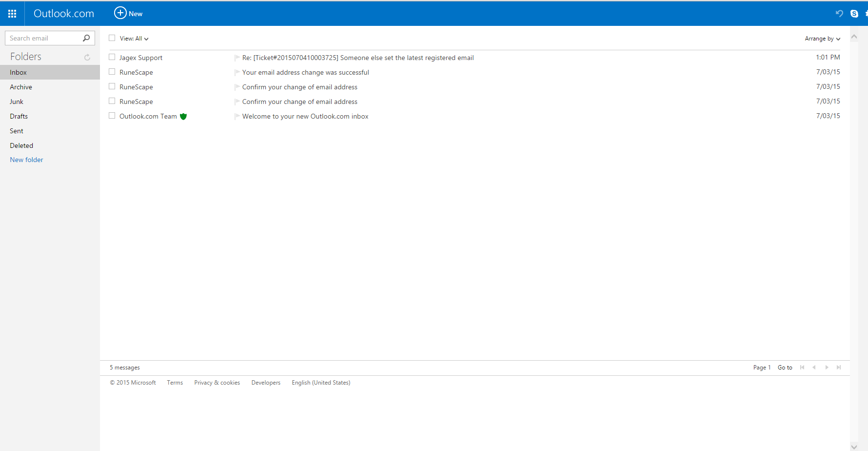Select the Jagex Support email checkbox
868x451 pixels.
[112, 57]
